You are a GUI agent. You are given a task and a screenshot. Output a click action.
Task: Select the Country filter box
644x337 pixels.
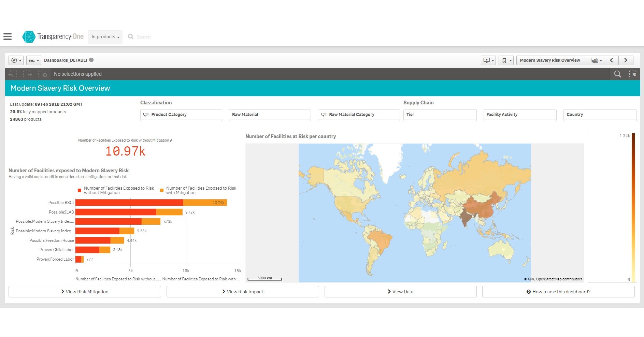(600, 115)
